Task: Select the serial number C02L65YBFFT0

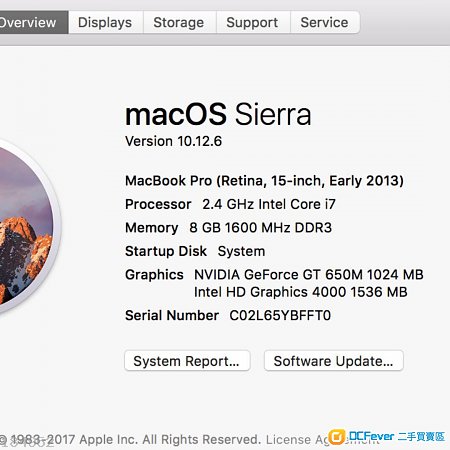Action: click(x=280, y=315)
